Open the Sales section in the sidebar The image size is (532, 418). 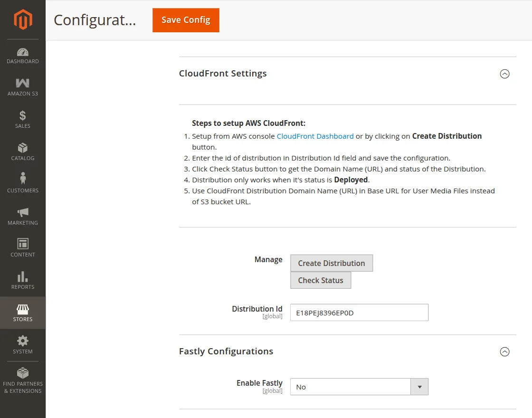pyautogui.click(x=23, y=119)
